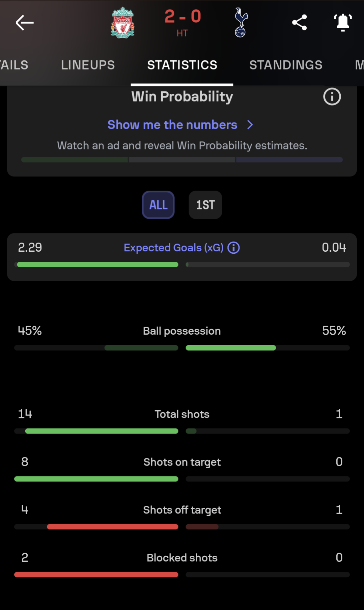Tap the win probability bar
This screenshot has width=364, height=610.
point(182,160)
